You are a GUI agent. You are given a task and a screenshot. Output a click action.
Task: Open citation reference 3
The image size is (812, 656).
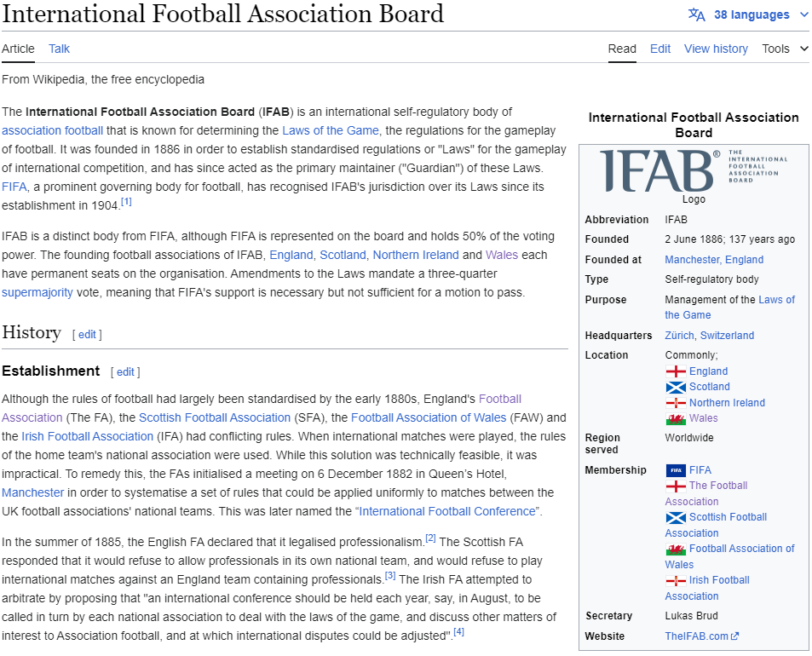tap(390, 576)
